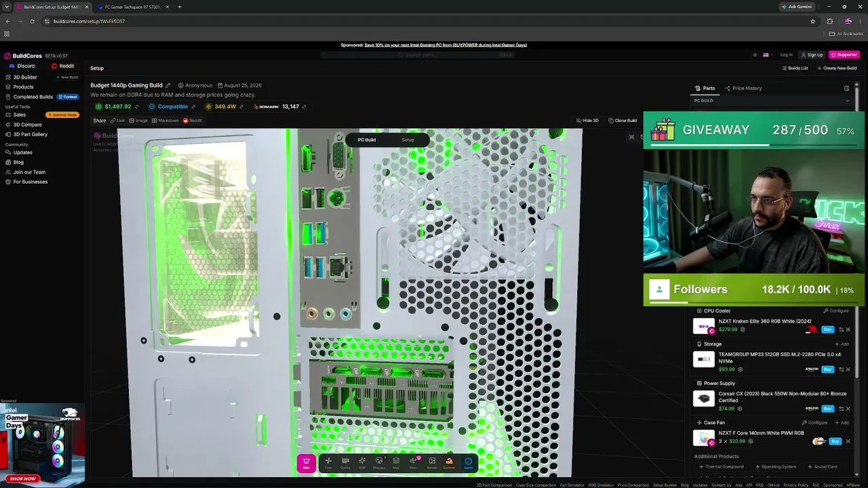Click the pink PRO crown button
The image size is (868, 488).
[x=306, y=463]
